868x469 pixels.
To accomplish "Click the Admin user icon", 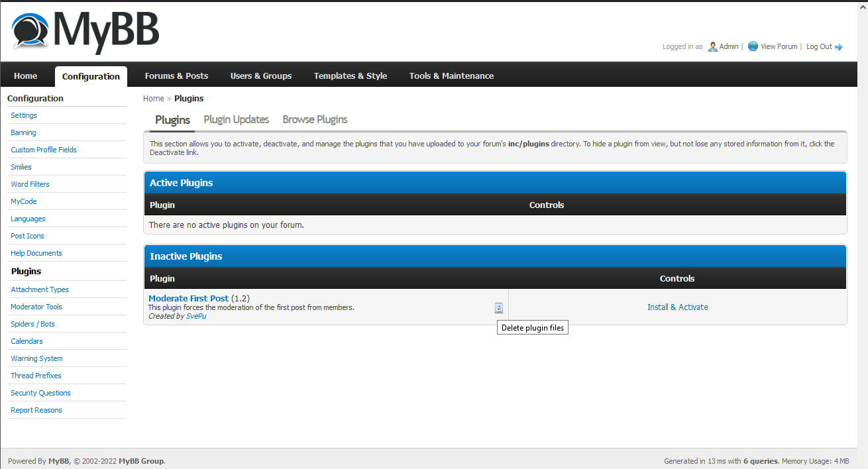I will tap(712, 46).
